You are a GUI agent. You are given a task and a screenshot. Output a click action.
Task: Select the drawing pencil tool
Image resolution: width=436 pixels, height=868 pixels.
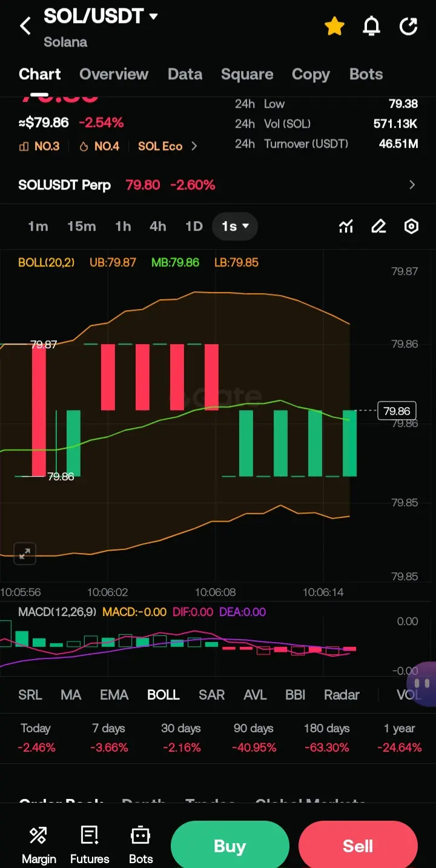[x=378, y=227]
